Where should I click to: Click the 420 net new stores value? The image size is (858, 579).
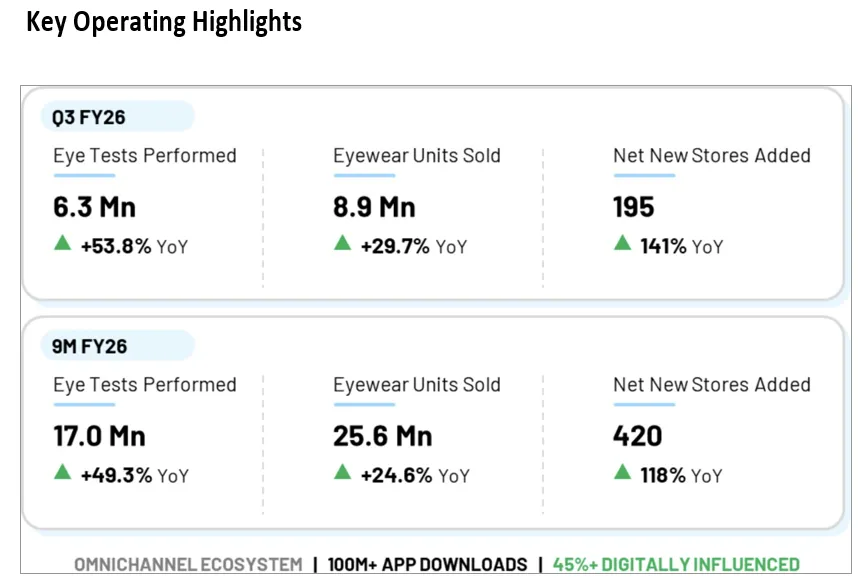pos(638,437)
